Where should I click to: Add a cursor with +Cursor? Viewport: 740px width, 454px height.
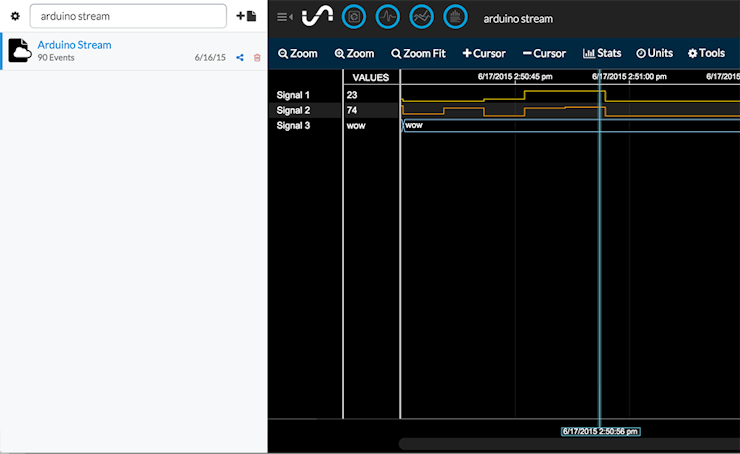pos(484,54)
